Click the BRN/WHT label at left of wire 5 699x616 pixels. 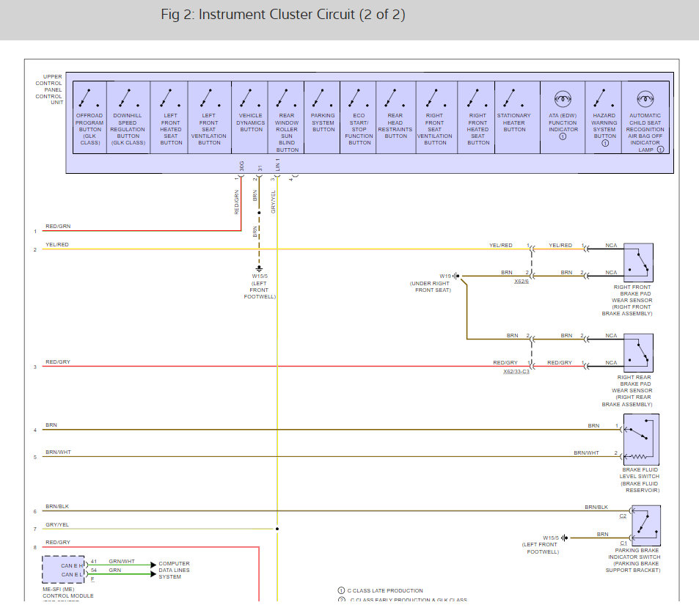click(x=58, y=452)
